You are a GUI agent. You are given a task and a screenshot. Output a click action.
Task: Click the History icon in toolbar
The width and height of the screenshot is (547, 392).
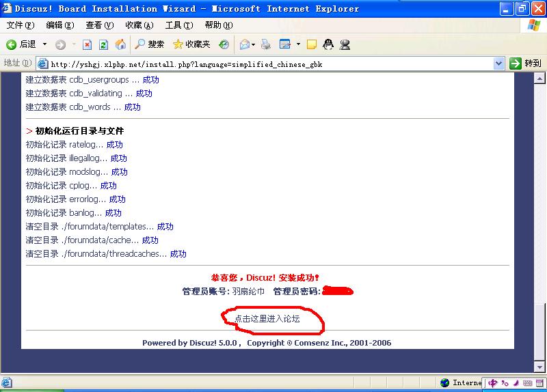click(x=224, y=44)
